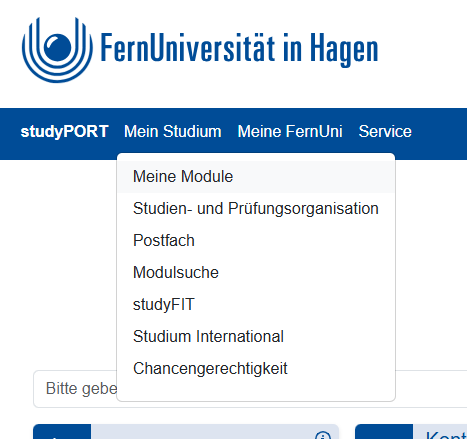Focus the 'Bitte gebe...' search field

click(75, 389)
